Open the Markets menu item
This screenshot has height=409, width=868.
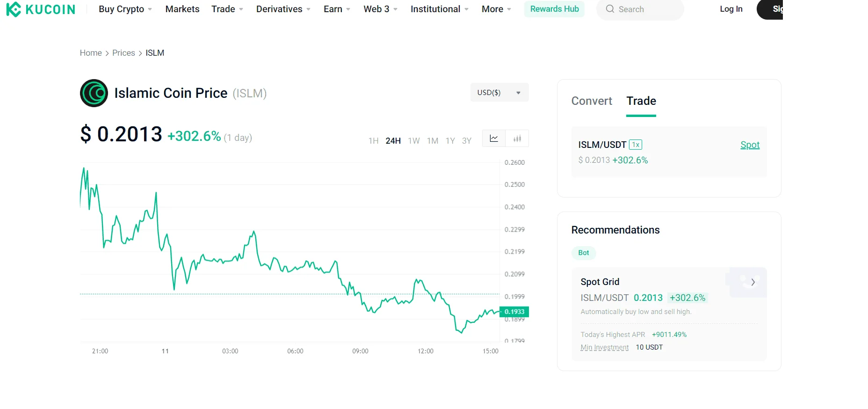coord(182,9)
